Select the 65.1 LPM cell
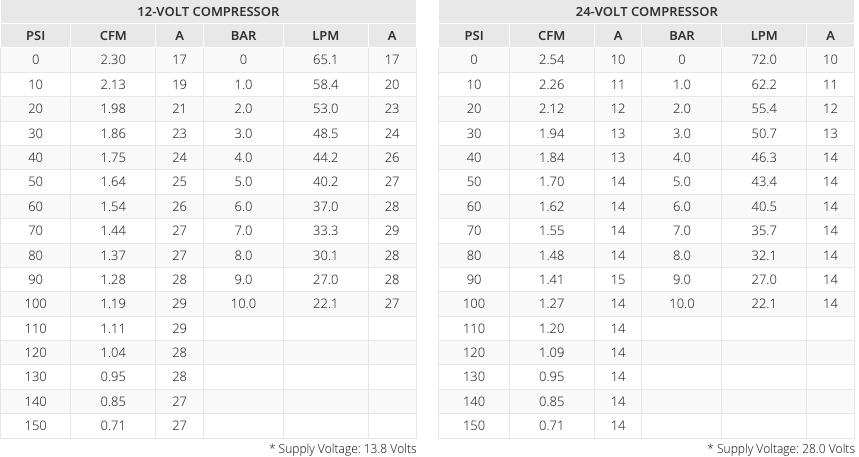 pos(325,60)
